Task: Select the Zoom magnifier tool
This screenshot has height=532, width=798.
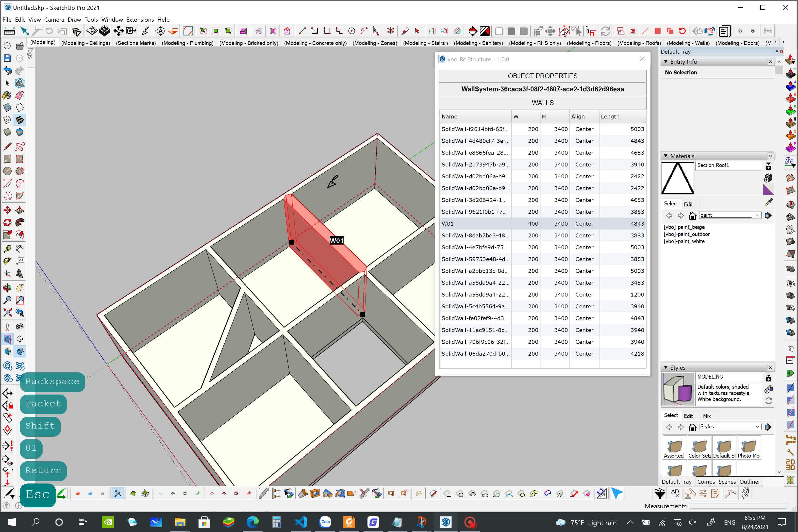Action: point(7,300)
